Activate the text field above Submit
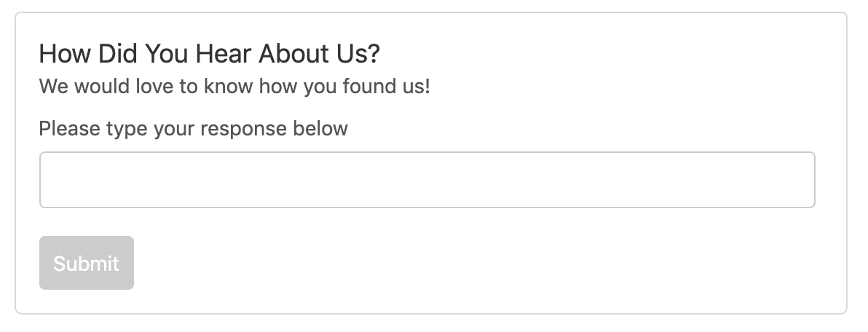The height and width of the screenshot is (332, 868). pos(427,180)
